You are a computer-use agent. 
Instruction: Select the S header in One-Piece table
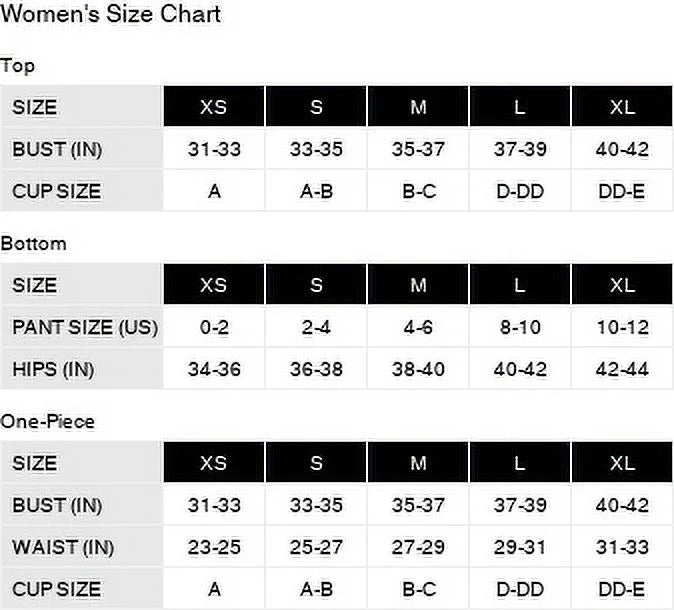coord(316,463)
